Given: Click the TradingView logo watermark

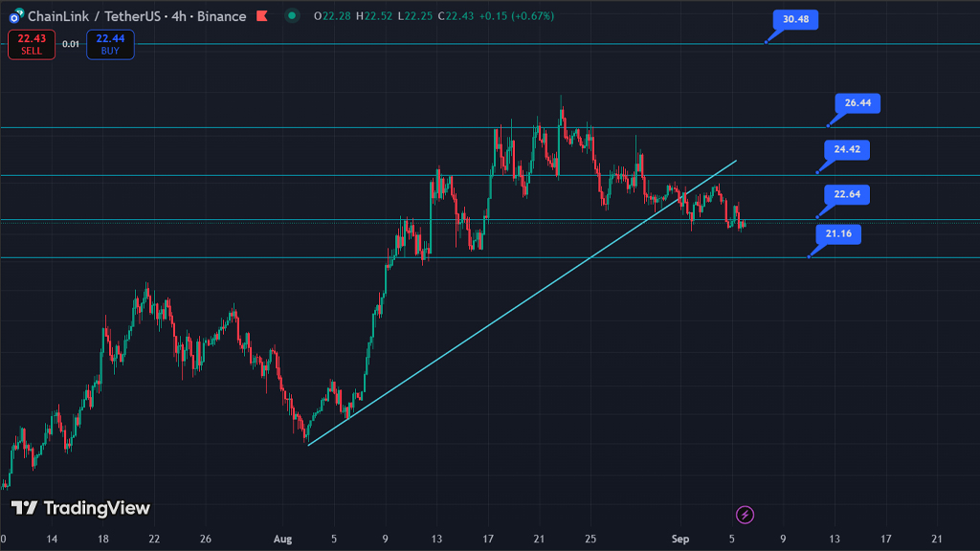Looking at the screenshot, I should pyautogui.click(x=80, y=508).
